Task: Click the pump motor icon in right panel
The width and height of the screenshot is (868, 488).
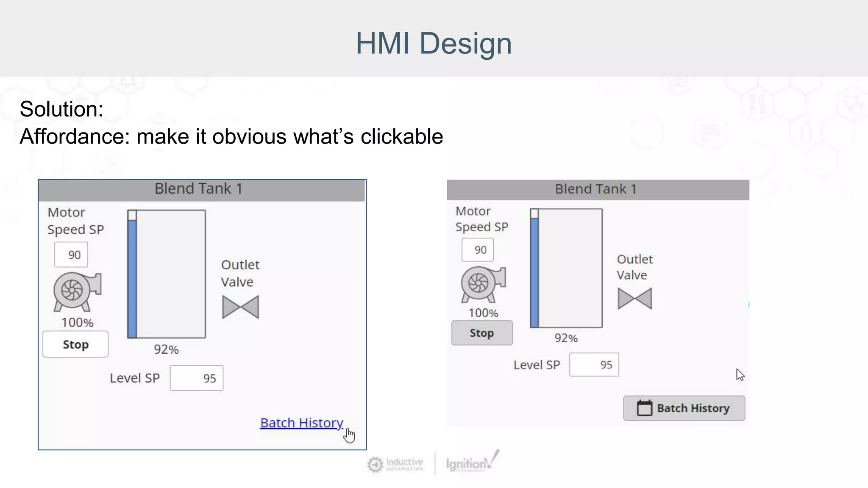Action: point(484,284)
